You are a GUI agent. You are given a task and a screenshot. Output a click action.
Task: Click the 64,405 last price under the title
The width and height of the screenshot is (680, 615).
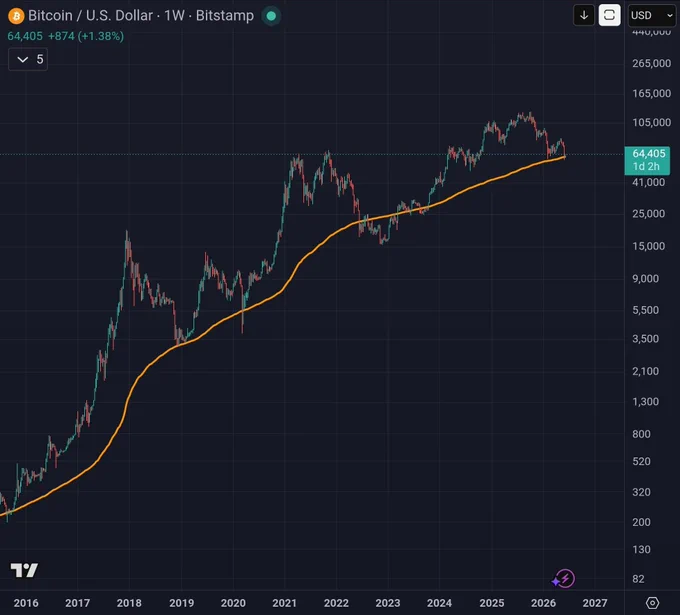pyautogui.click(x=25, y=36)
